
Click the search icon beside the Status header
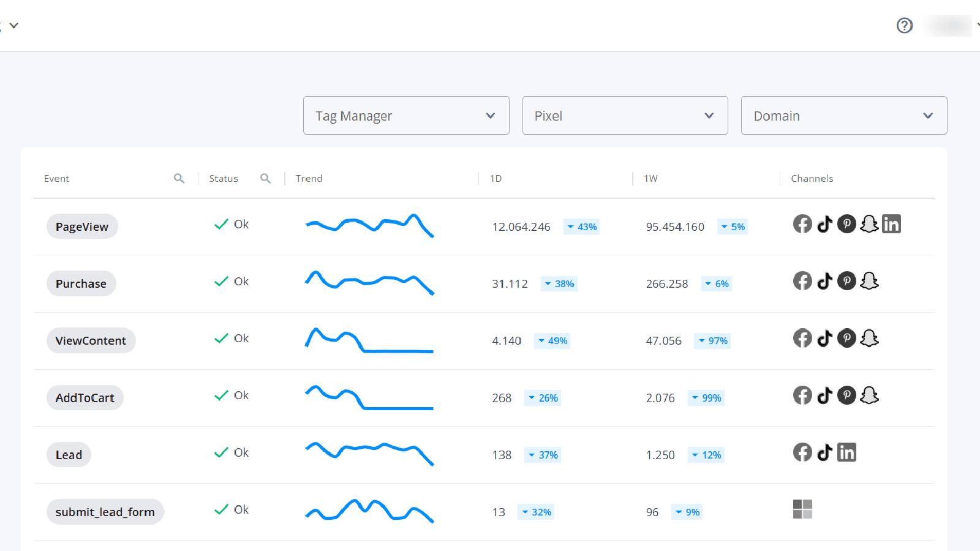click(266, 178)
